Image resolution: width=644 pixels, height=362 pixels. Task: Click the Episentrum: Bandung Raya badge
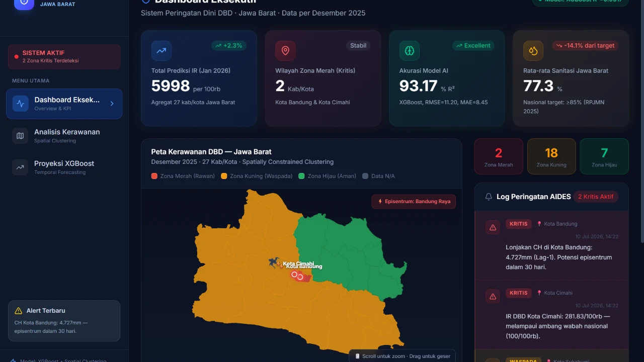point(414,202)
